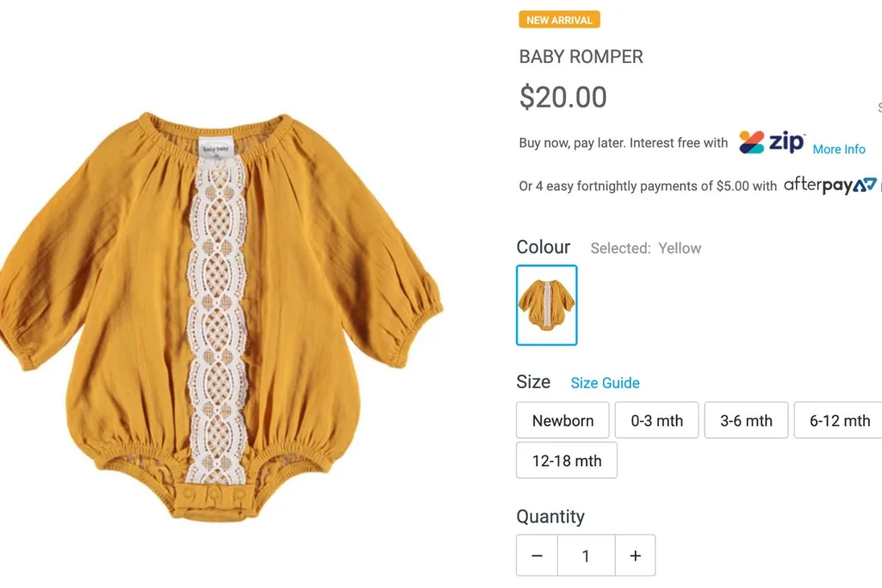This screenshot has height=588, width=882.
Task: Open the Size Guide
Action: [605, 382]
